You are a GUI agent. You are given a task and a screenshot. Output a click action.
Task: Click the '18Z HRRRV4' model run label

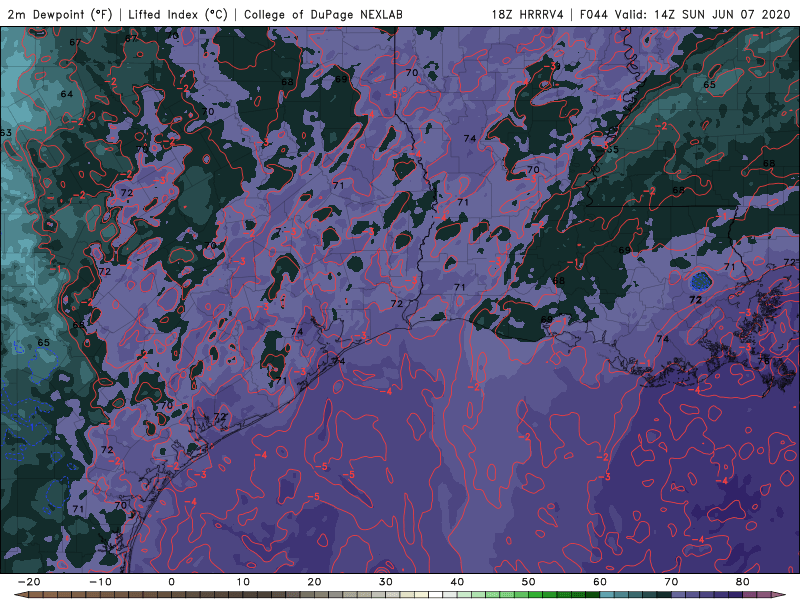click(527, 14)
